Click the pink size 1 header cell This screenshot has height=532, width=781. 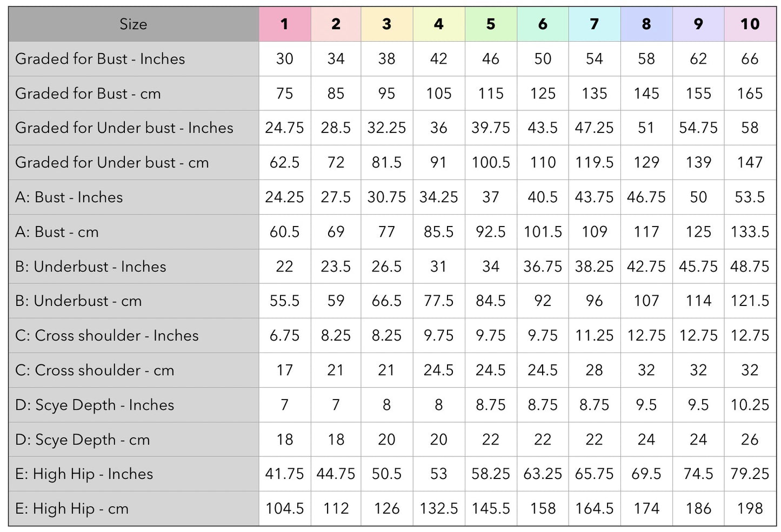pos(285,24)
